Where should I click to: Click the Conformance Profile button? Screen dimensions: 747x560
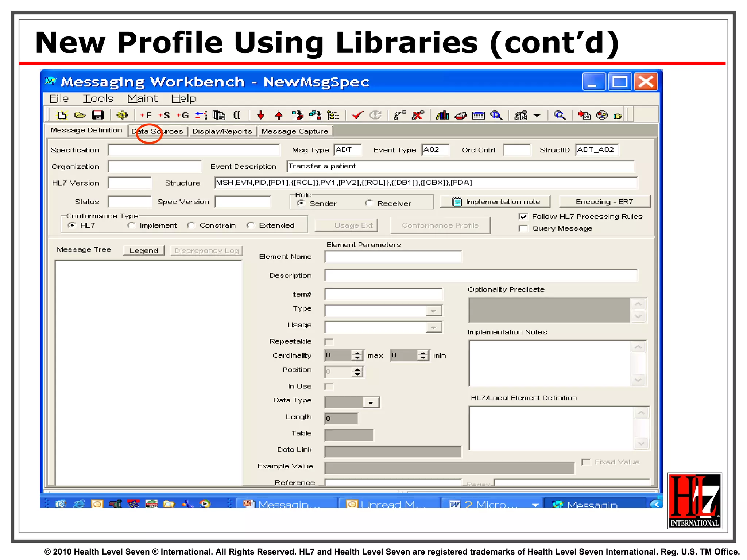click(440, 225)
